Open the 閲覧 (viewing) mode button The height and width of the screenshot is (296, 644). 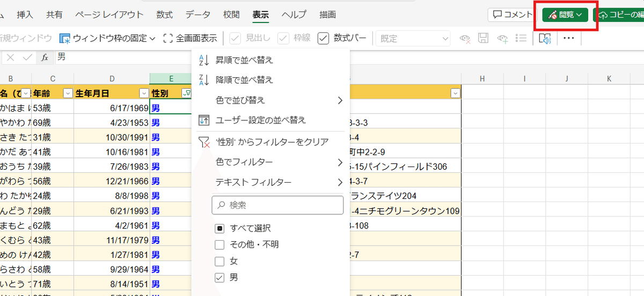tap(566, 15)
